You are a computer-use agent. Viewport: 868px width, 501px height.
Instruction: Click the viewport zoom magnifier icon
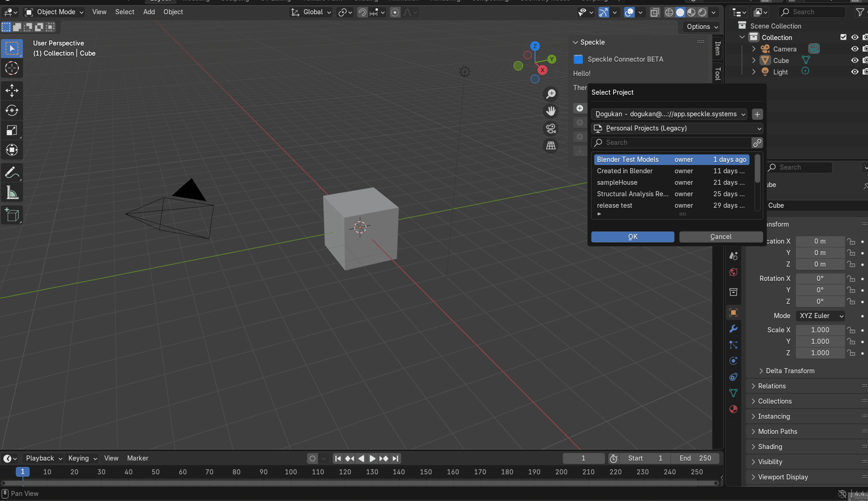coord(551,94)
